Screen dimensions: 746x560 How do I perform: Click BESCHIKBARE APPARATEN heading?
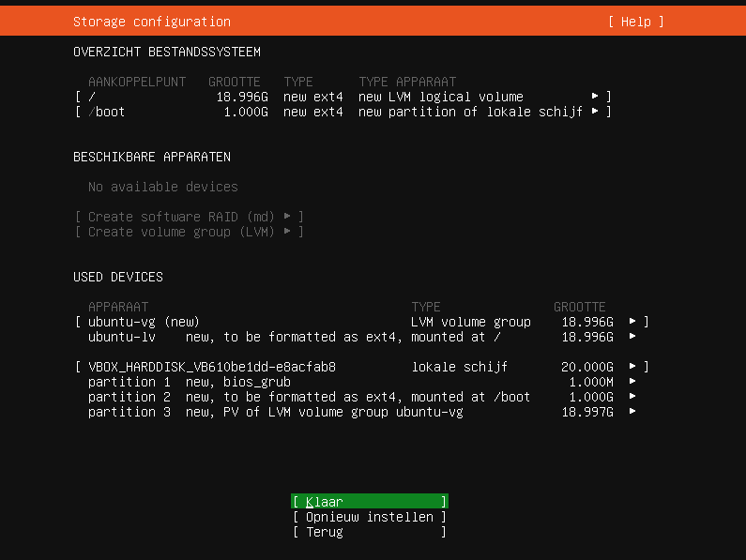152,157
